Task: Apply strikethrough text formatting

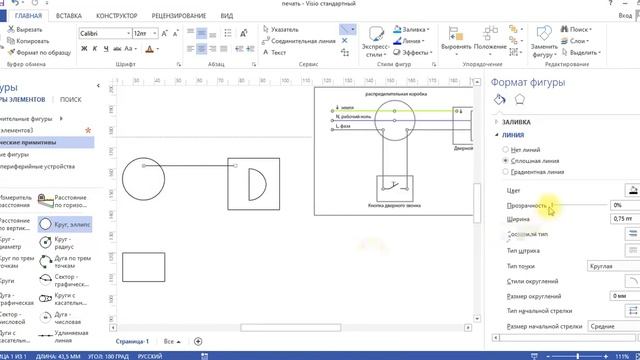Action: point(117,49)
